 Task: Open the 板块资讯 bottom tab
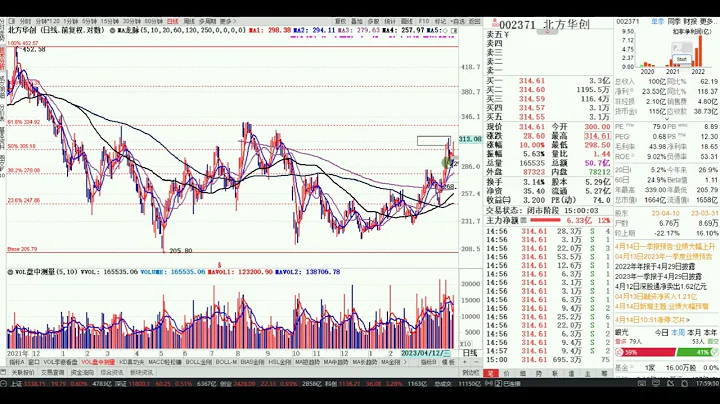141,373
